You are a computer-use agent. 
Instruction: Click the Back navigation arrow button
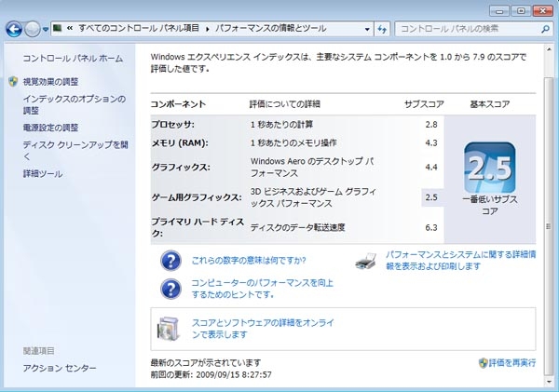14,30
